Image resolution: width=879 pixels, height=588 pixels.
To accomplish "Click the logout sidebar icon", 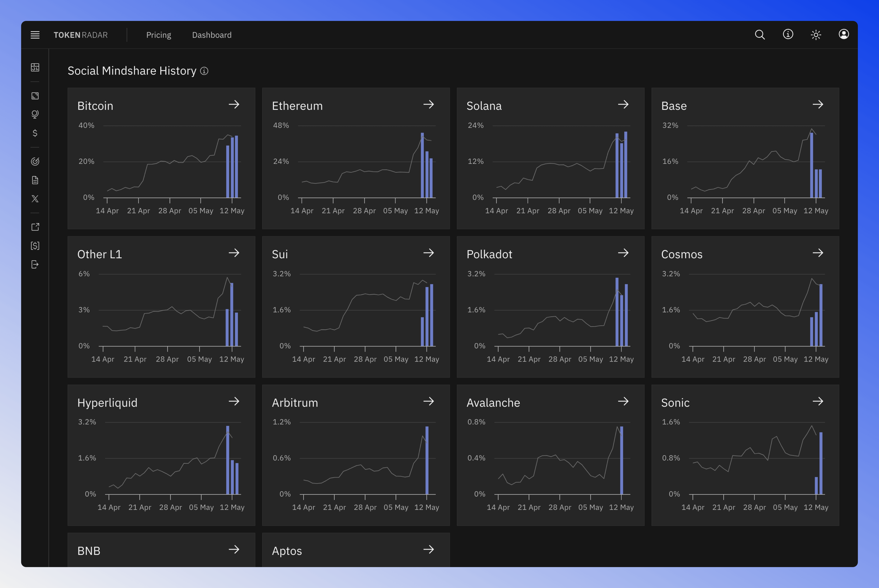I will (35, 265).
